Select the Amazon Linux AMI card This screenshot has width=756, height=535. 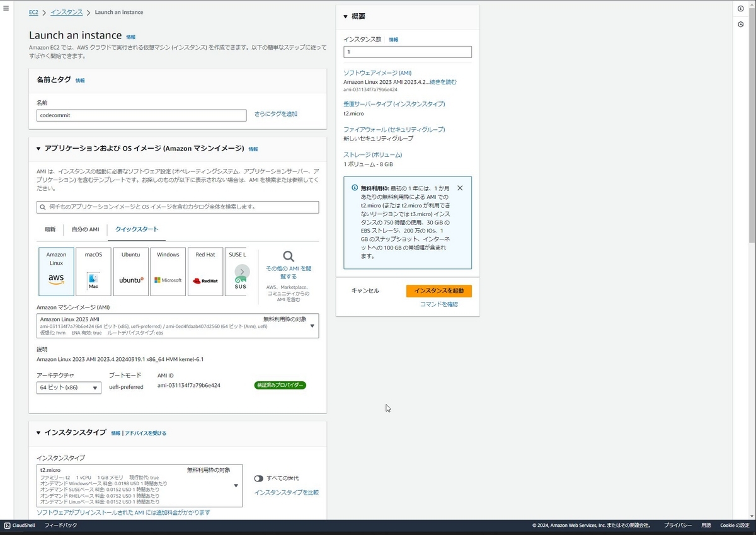point(56,271)
